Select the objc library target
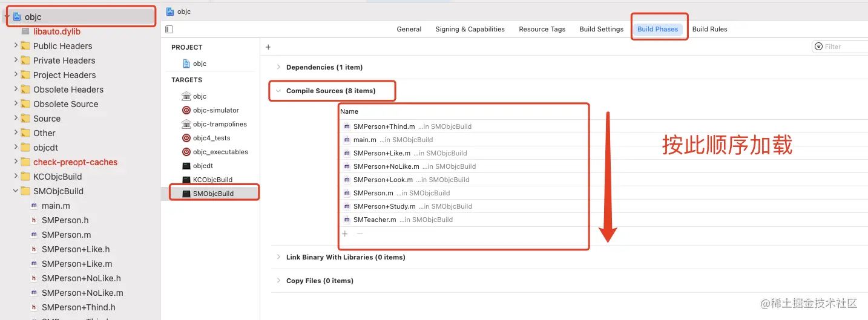The image size is (868, 320). [200, 96]
